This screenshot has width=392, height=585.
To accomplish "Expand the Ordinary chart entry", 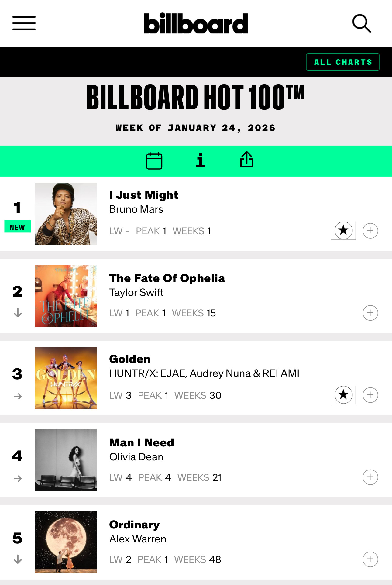I will click(370, 559).
